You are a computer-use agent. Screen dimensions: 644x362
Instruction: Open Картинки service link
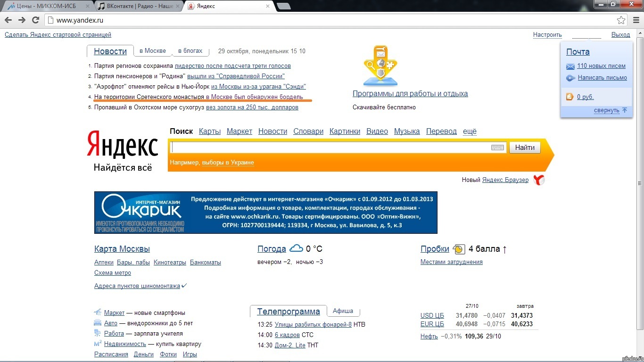point(345,132)
